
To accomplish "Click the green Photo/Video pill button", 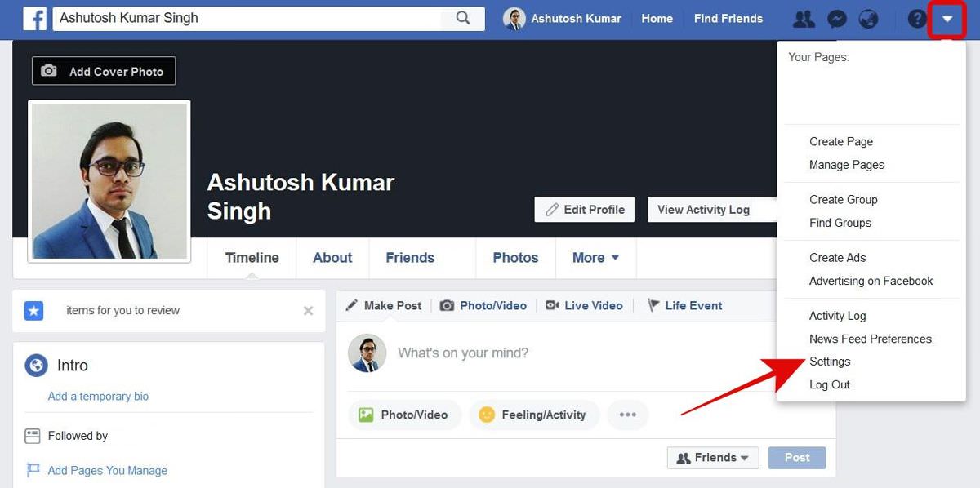I will click(404, 415).
